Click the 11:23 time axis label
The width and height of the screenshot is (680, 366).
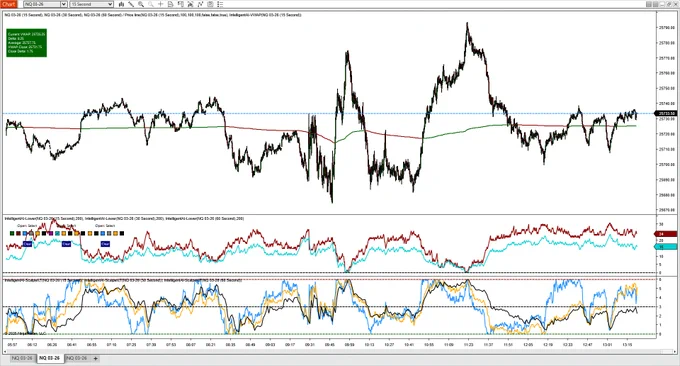tap(468, 345)
